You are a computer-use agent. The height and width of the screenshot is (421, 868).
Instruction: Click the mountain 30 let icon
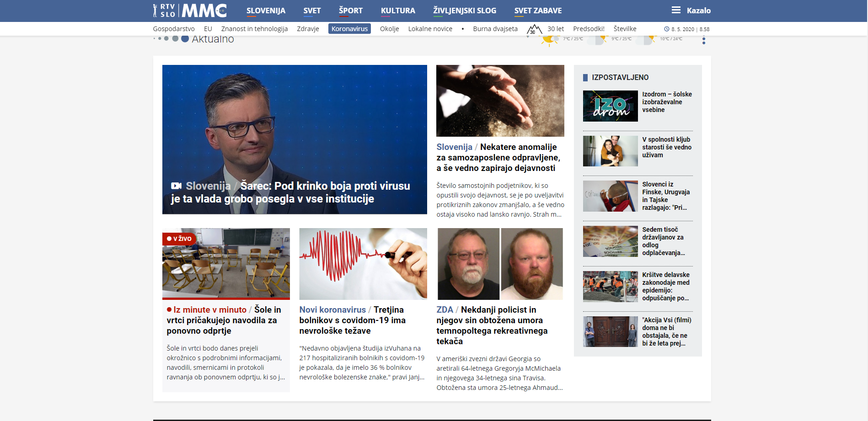534,29
